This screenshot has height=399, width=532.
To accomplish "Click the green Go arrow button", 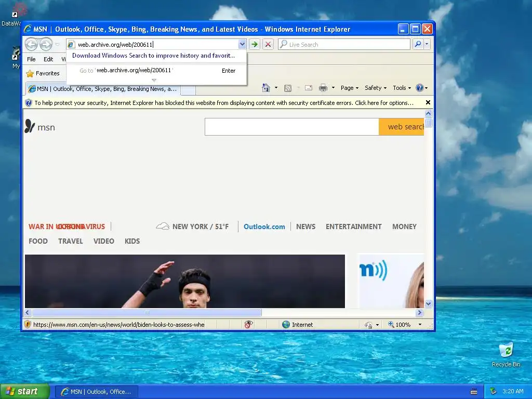I will [x=254, y=44].
